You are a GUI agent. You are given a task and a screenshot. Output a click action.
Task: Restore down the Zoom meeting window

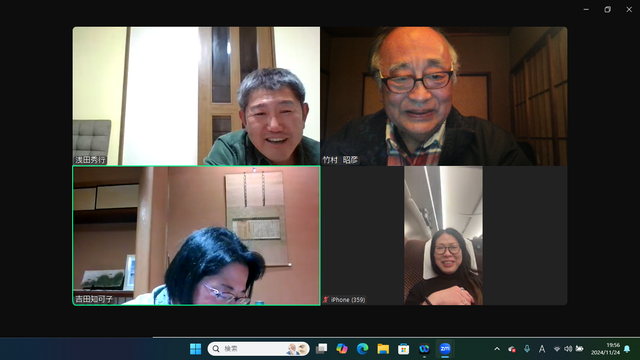[x=607, y=9]
